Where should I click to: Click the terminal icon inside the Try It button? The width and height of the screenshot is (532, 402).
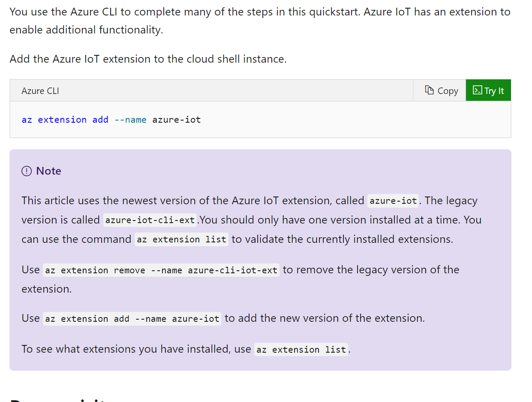coord(477,90)
